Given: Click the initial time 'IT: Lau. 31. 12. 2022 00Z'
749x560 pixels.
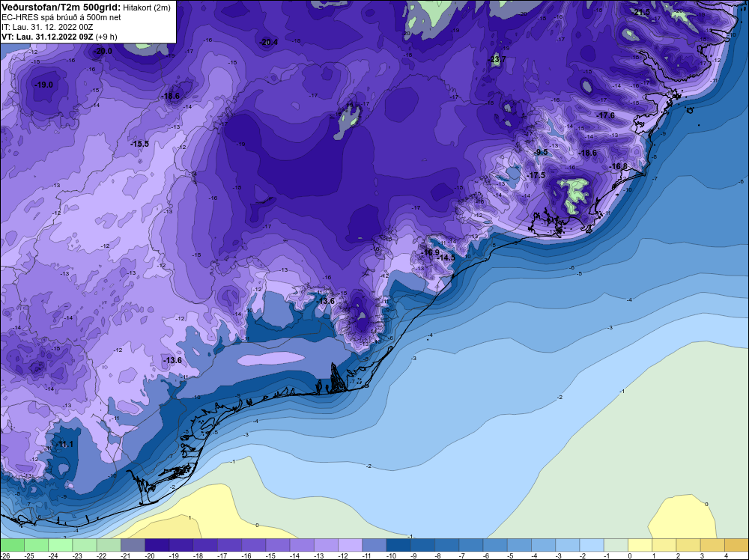Looking at the screenshot, I should point(47,27).
